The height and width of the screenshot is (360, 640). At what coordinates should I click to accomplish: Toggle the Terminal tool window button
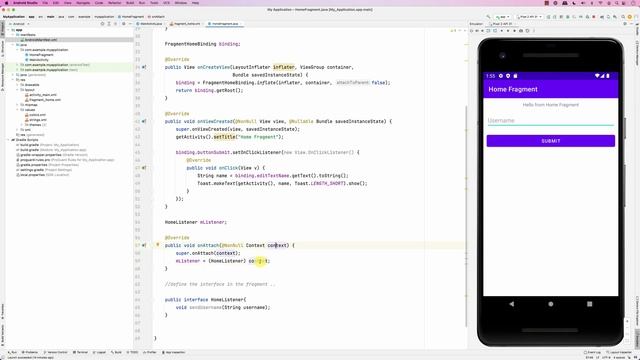[x=80, y=352]
